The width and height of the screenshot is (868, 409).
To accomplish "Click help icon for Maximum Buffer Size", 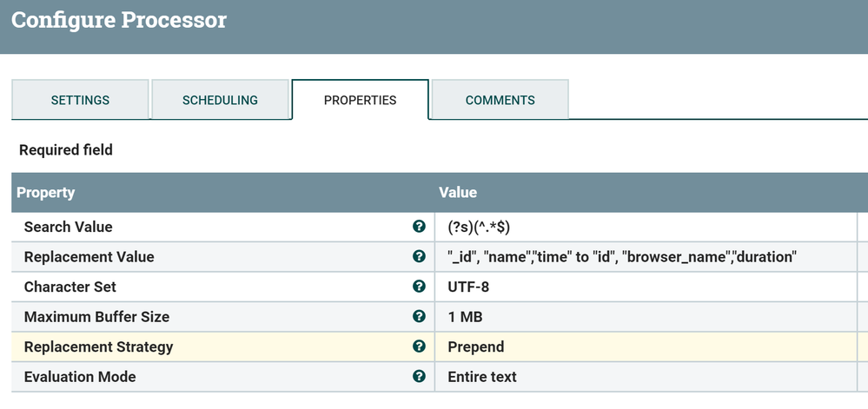I will pos(419,317).
